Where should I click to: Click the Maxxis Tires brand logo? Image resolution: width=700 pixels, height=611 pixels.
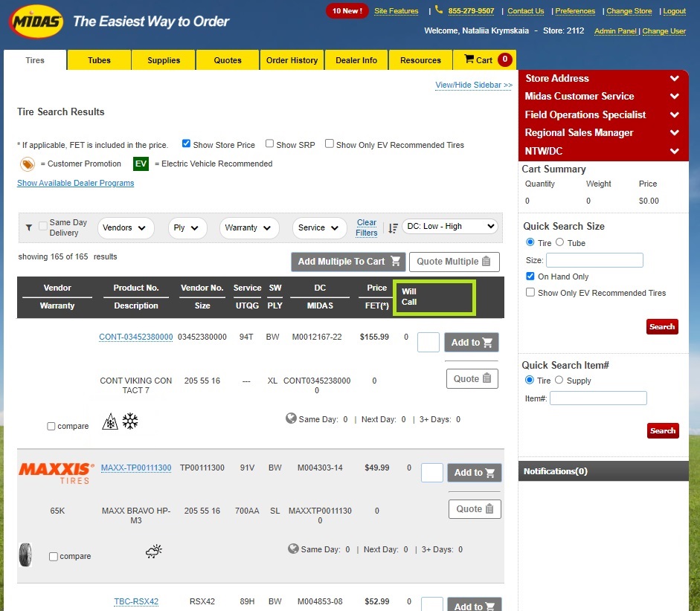[x=57, y=473]
